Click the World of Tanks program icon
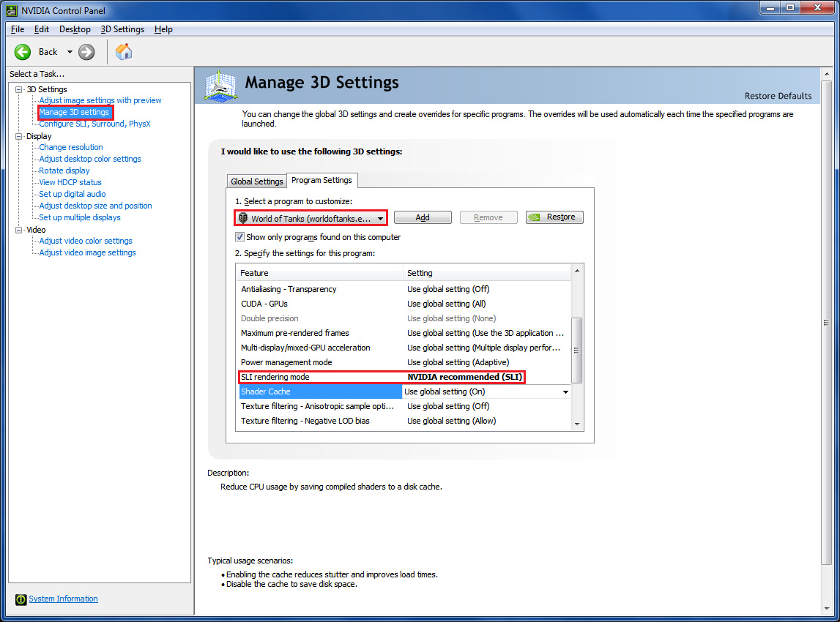The width and height of the screenshot is (840, 622). click(243, 218)
